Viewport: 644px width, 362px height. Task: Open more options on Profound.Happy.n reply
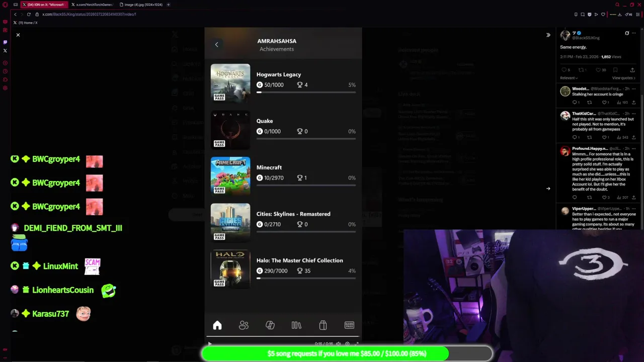(x=634, y=149)
